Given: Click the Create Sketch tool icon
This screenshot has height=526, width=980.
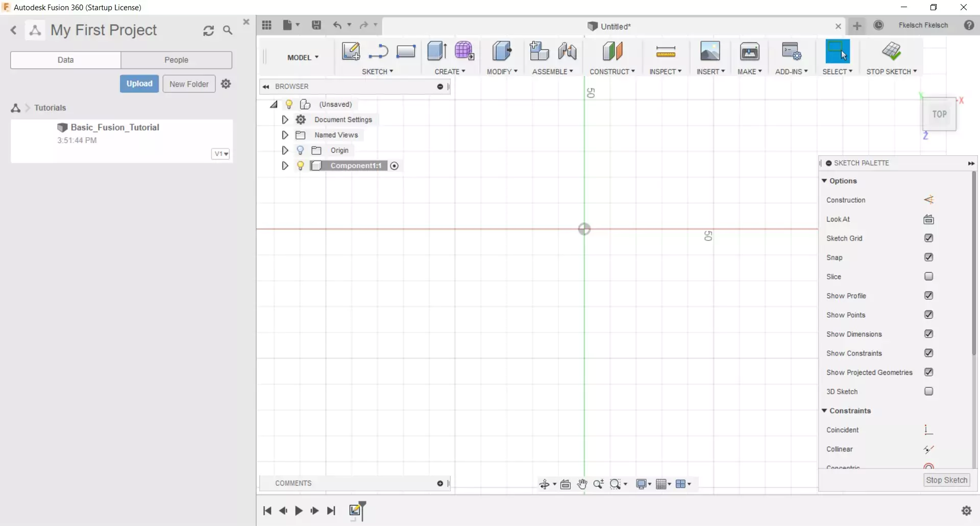Looking at the screenshot, I should 351,52.
